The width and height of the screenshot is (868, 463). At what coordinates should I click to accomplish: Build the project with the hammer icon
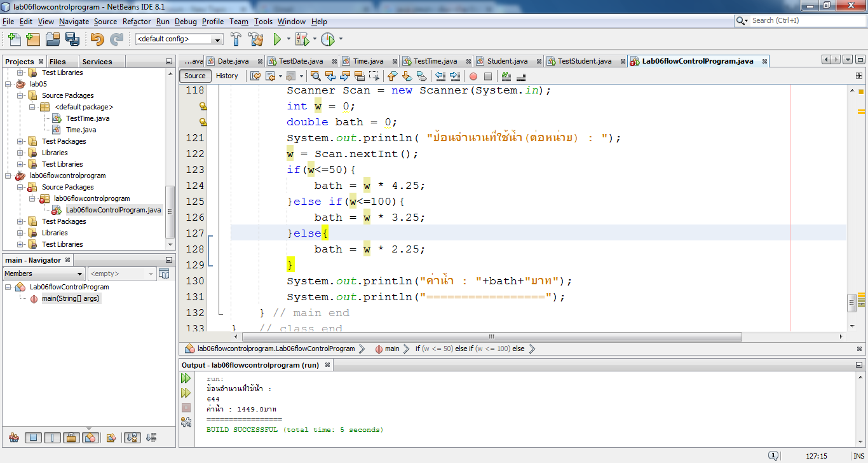coord(236,39)
